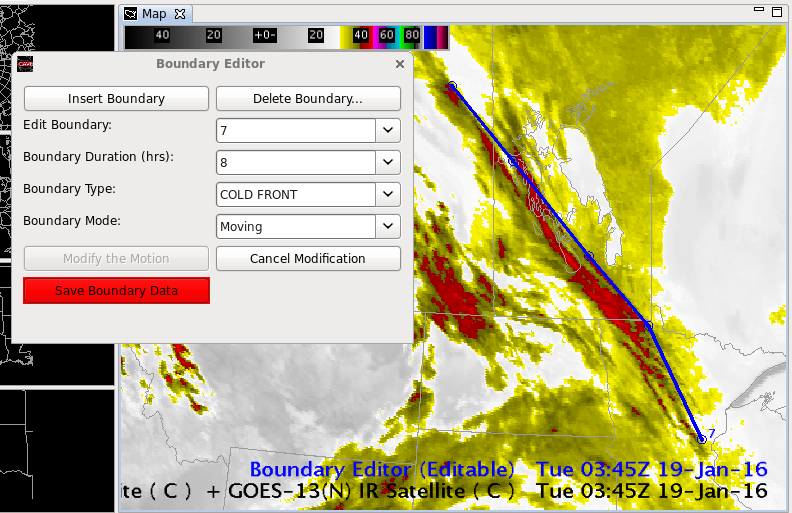The image size is (792, 513).
Task: Click the Delete Boundary... button
Action: click(x=308, y=98)
